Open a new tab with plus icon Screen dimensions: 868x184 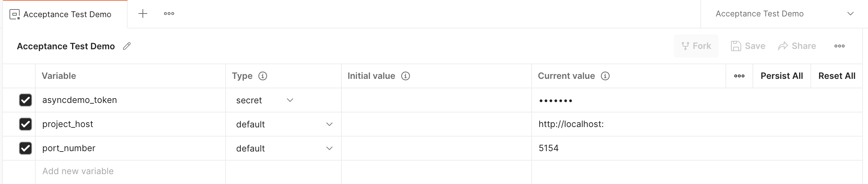click(143, 14)
